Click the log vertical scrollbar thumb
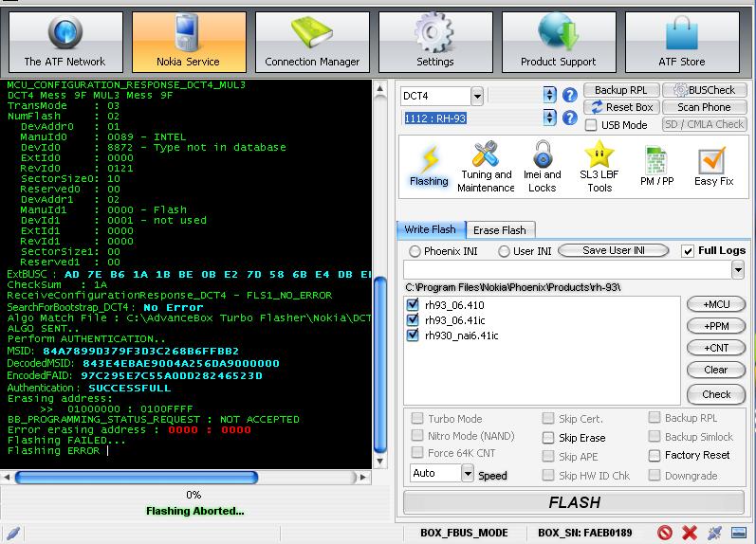Screen dimensions: 756x544 (x=380, y=365)
